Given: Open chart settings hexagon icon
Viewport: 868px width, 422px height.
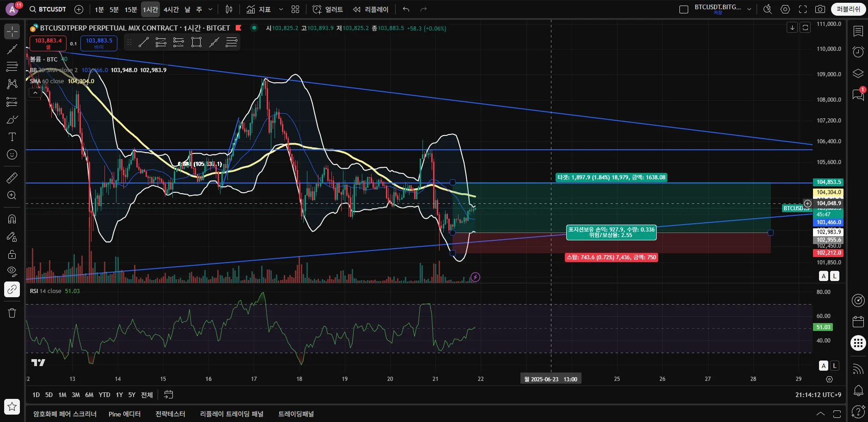Looking at the screenshot, I should coord(785,9).
